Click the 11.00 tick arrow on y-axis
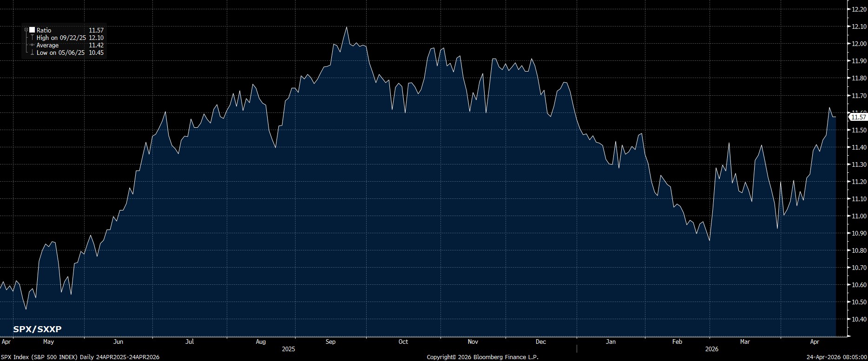The width and height of the screenshot is (868, 361). coord(849,216)
